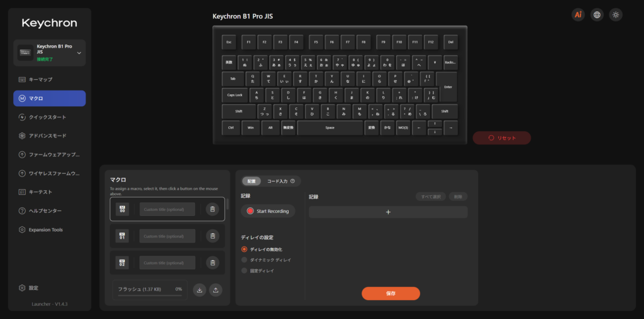Open ヘルプセンター in the sidebar

tap(50, 211)
